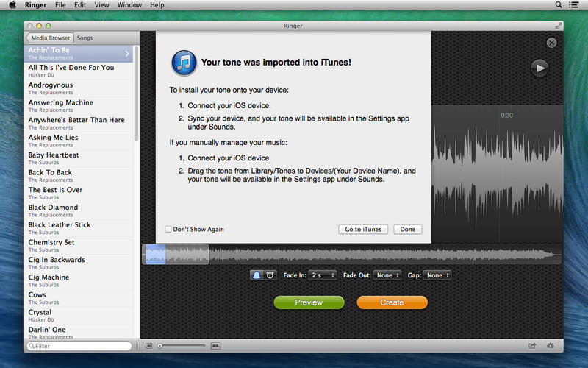
Task: Click the large waveform display
Action: [x=498, y=174]
